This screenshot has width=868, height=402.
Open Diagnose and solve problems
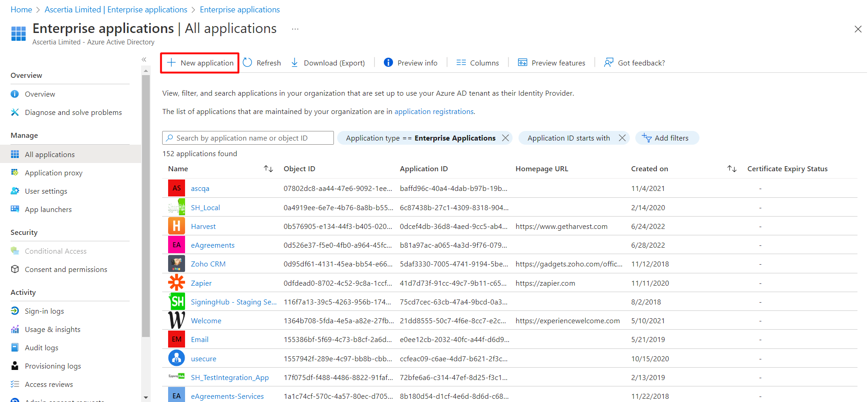73,112
